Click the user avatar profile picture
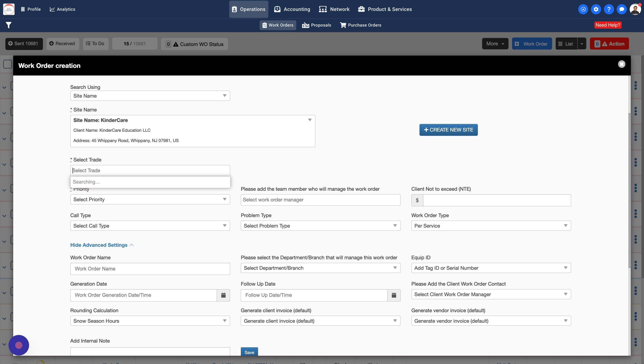 click(x=635, y=9)
